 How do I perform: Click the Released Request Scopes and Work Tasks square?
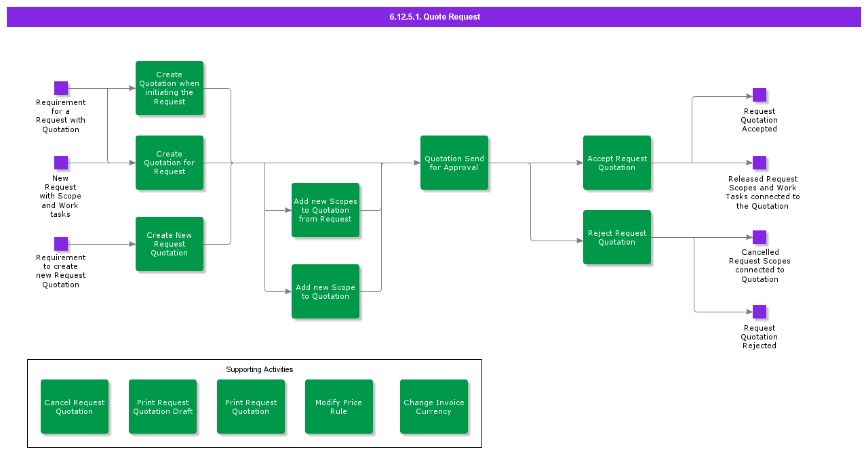(x=759, y=163)
